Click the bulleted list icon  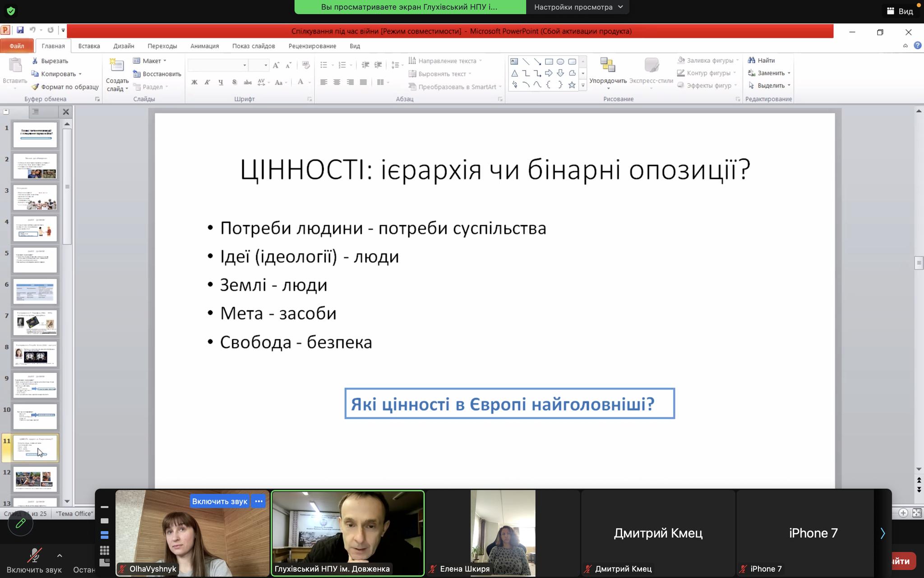(323, 65)
